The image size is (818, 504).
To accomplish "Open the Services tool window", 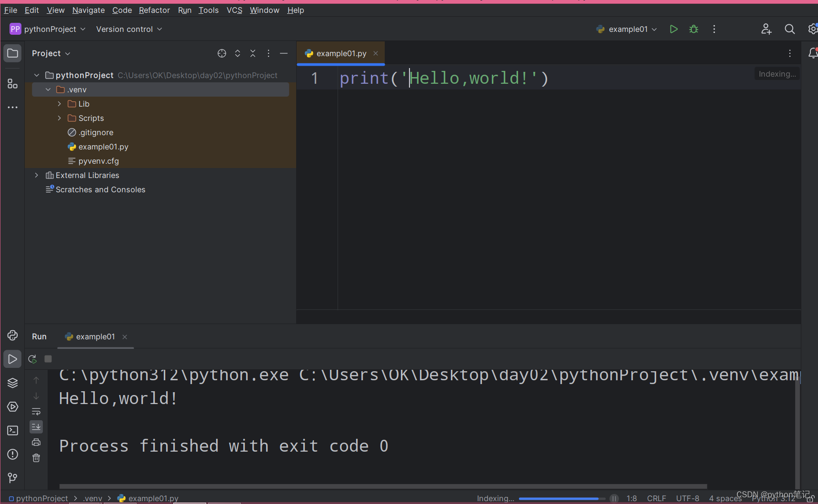I will tap(12, 407).
